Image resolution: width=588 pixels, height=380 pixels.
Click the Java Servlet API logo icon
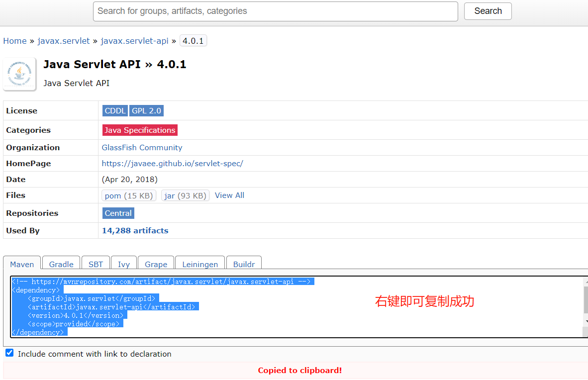click(19, 74)
